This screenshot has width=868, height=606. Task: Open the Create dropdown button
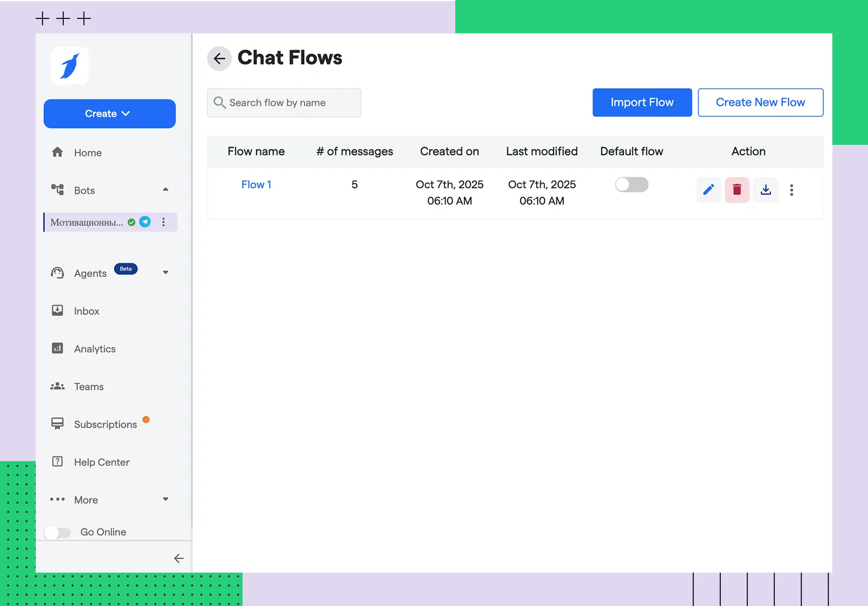(109, 114)
